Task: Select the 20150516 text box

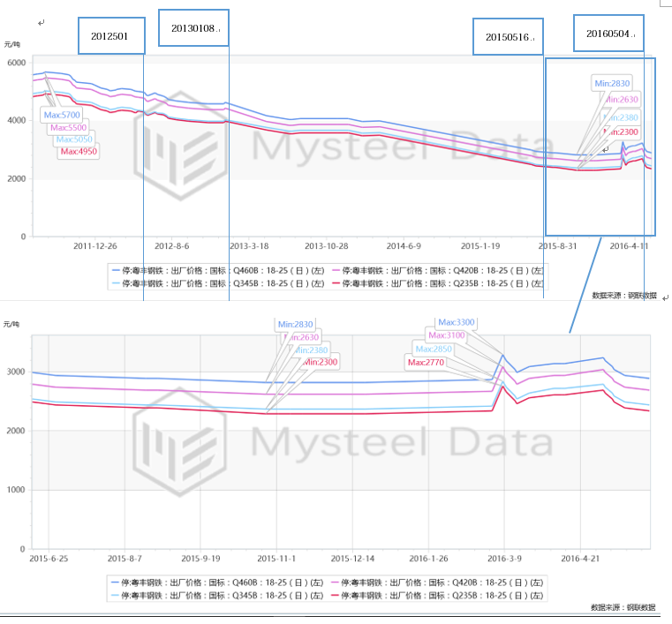Action: (x=509, y=37)
